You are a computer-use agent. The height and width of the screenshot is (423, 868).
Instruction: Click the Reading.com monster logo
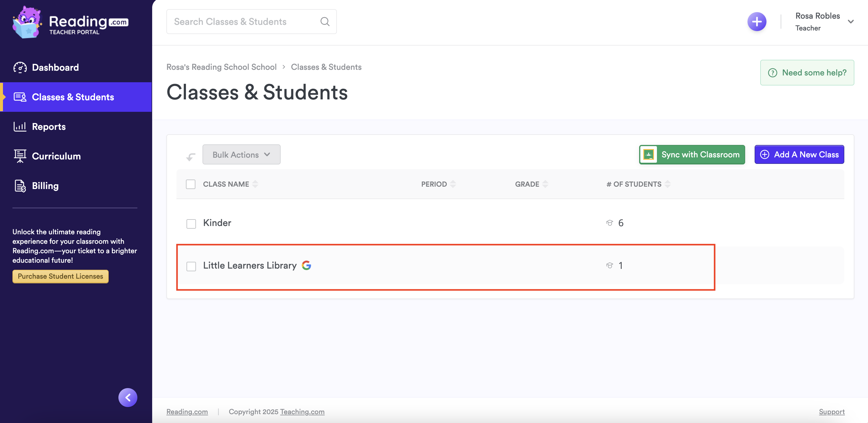click(x=27, y=22)
